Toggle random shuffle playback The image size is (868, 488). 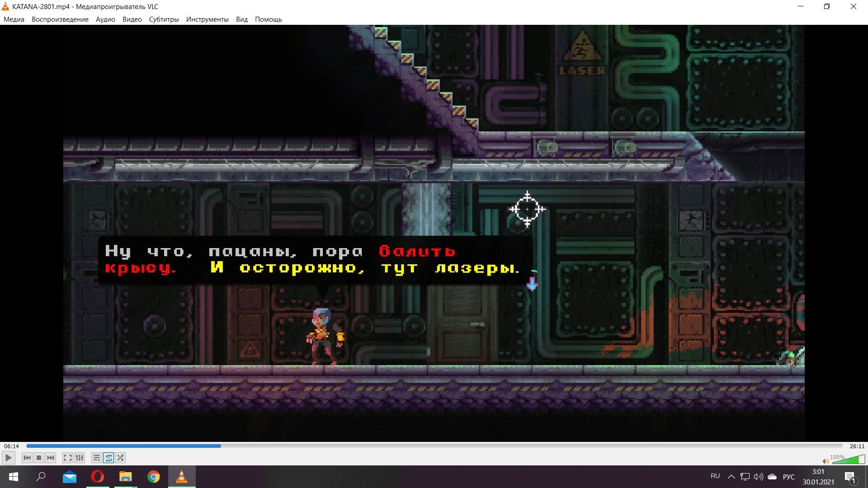point(120,458)
